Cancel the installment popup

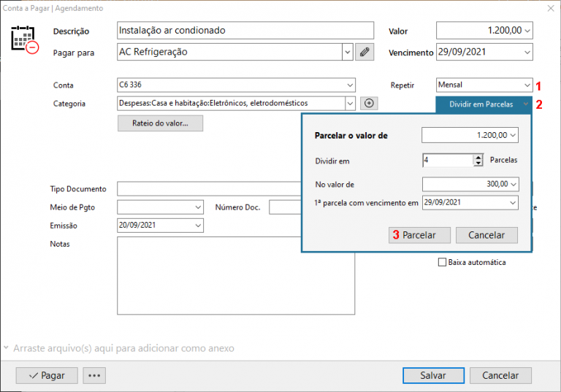[x=486, y=235]
